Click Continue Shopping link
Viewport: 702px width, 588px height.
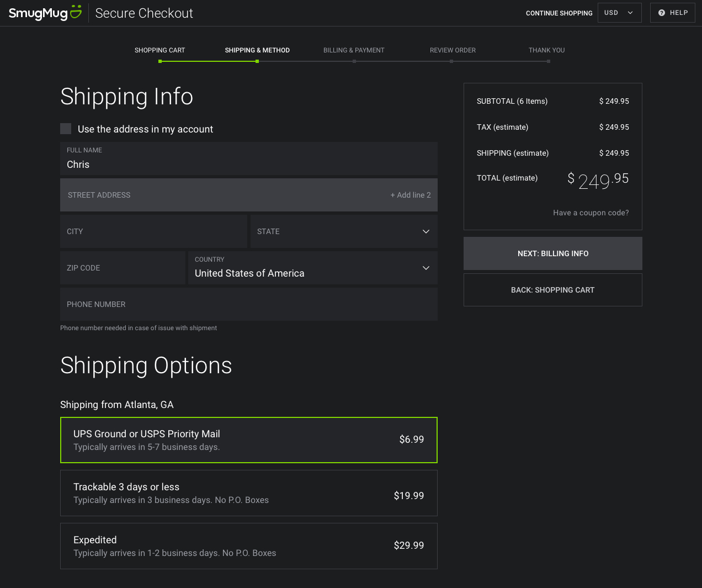(x=559, y=13)
